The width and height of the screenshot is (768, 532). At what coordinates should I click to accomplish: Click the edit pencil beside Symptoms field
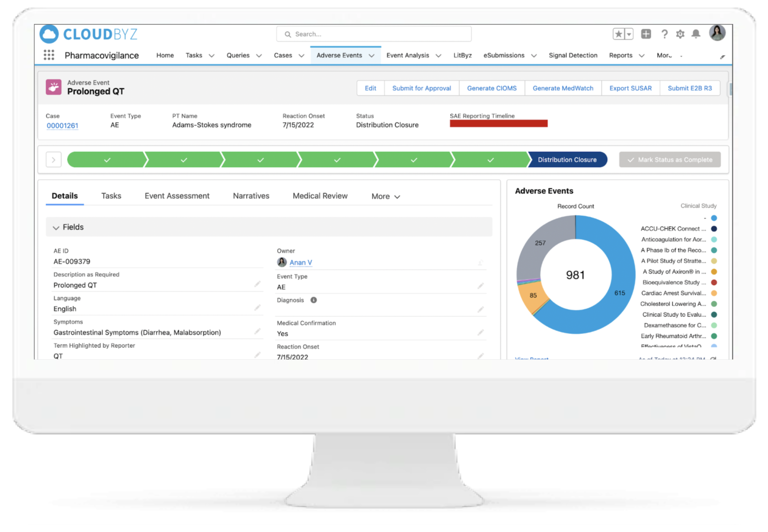pyautogui.click(x=258, y=331)
